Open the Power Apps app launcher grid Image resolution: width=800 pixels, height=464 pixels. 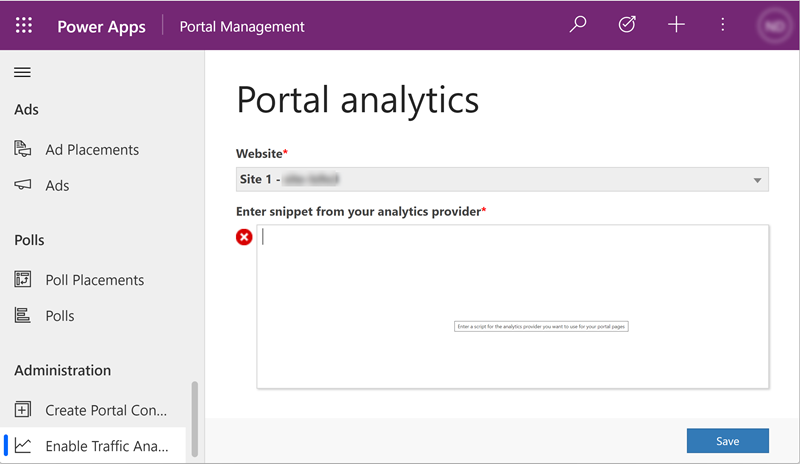click(24, 25)
